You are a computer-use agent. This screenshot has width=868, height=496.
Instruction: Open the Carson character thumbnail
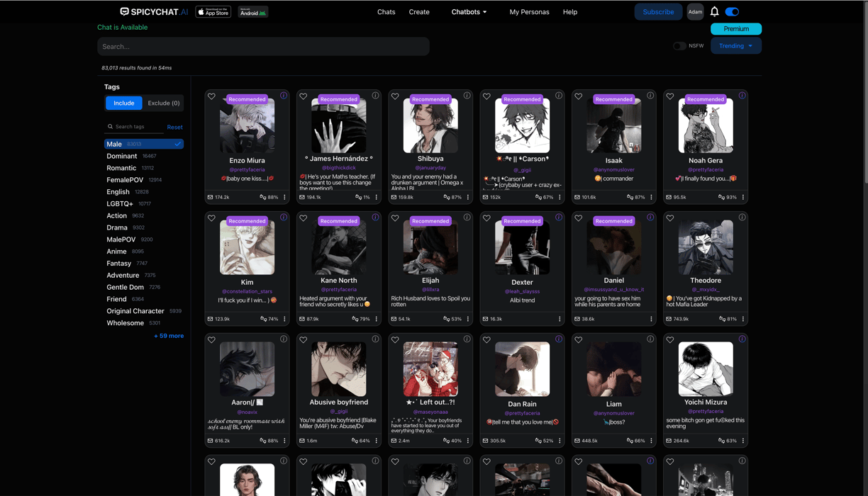522,125
